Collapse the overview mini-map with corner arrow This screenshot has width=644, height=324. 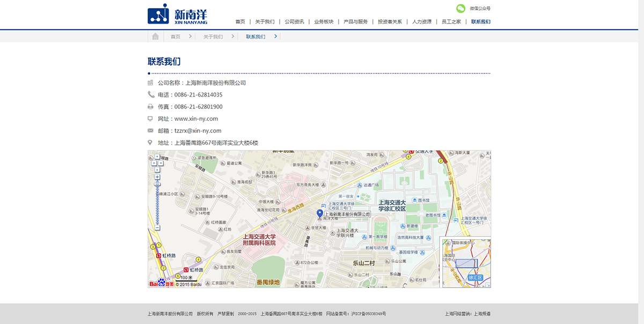487,284
